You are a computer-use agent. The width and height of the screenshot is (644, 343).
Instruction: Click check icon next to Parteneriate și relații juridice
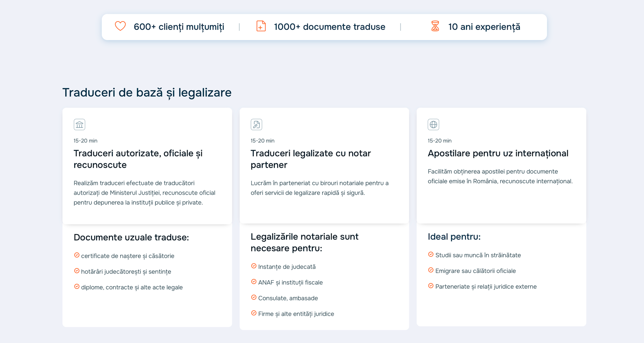pyautogui.click(x=431, y=286)
